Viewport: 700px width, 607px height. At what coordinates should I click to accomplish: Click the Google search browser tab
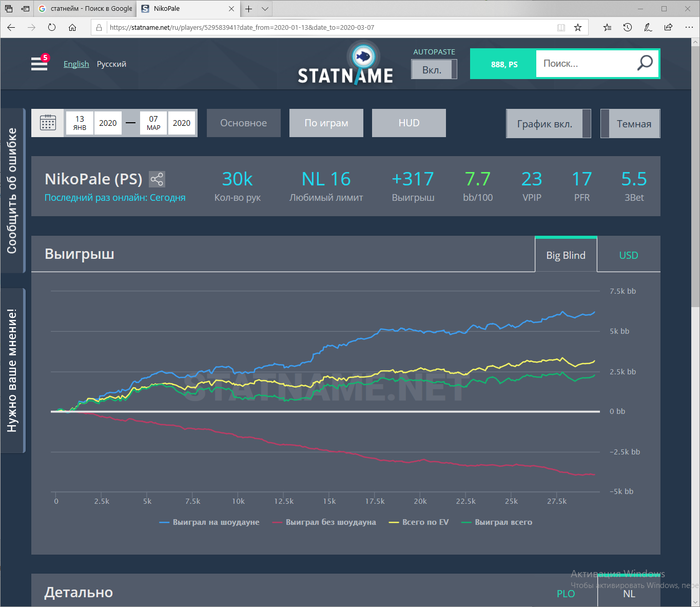85,8
